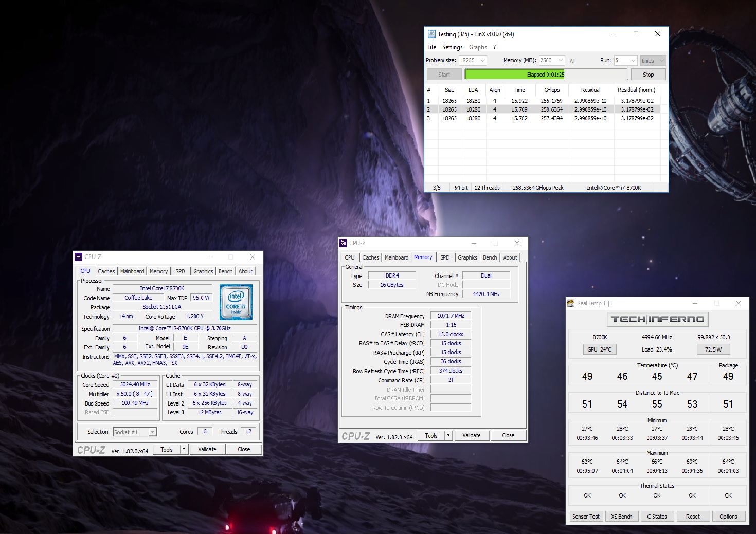Click the '255.1759' GFlops cell in LinX
The image size is (756, 534).
(552, 101)
